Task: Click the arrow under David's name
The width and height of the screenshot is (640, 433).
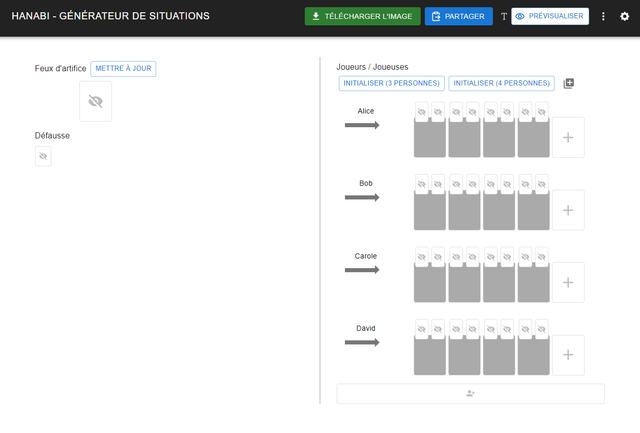Action: pos(362,342)
